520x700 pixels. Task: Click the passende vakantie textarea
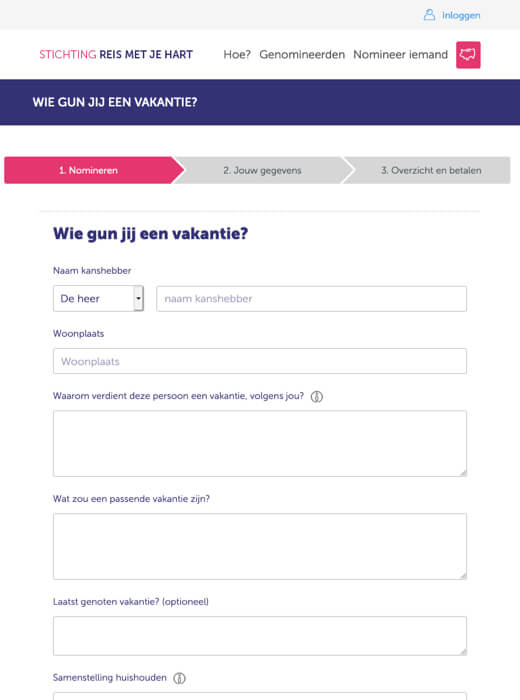pyautogui.click(x=260, y=546)
